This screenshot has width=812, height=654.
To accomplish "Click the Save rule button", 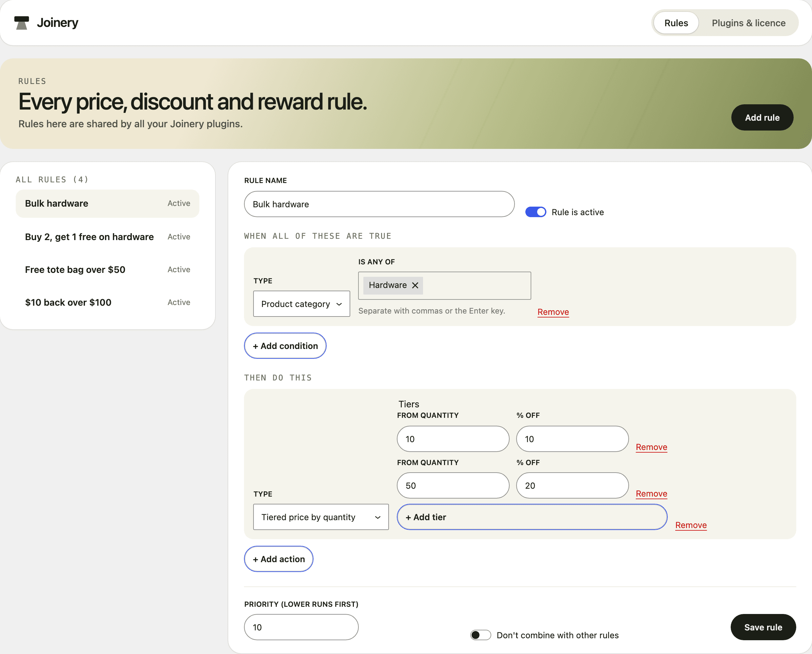I will (763, 627).
